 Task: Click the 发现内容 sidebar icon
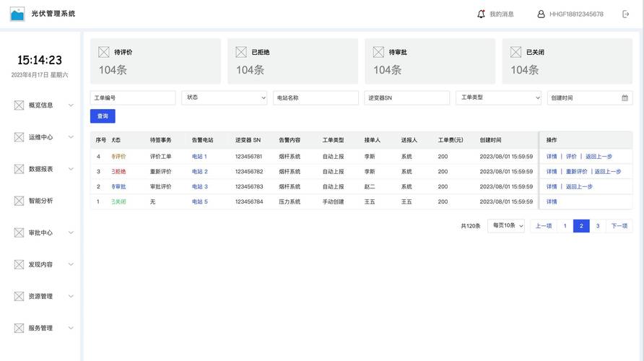point(19,264)
